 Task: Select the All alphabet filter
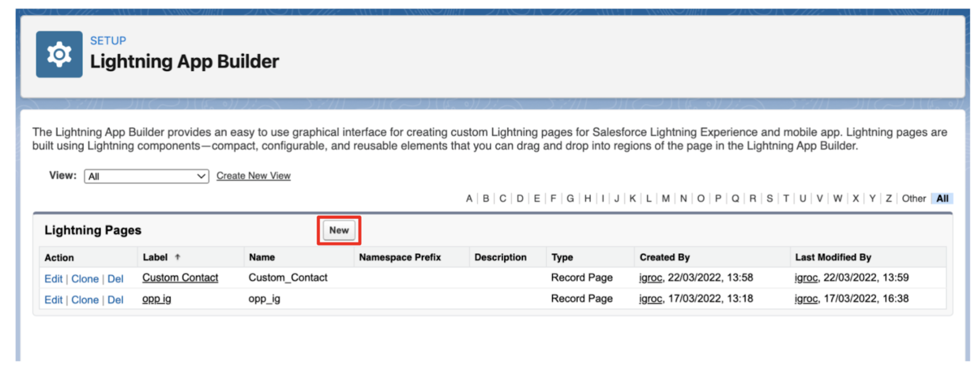[942, 199]
